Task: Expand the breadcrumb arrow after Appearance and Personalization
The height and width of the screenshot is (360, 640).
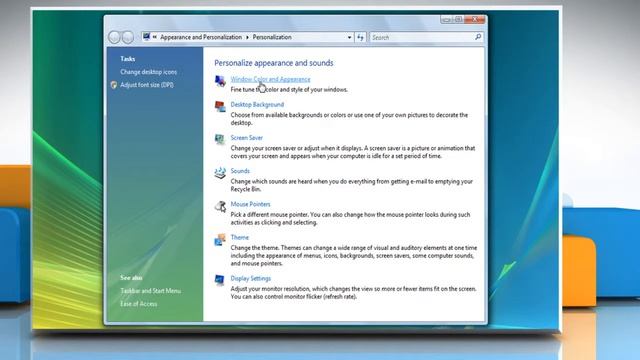Action: [247, 37]
